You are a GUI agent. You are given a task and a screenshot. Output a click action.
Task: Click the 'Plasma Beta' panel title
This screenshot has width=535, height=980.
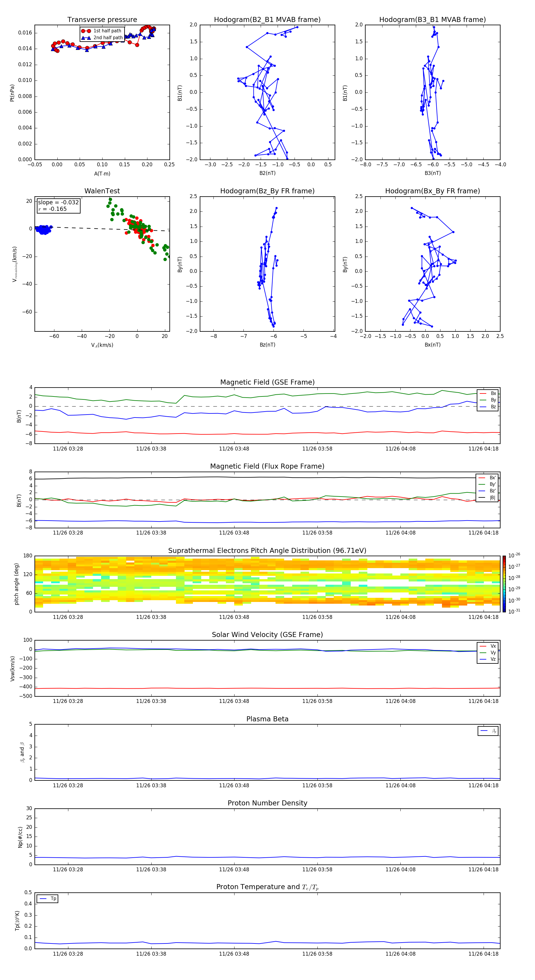pyautogui.click(x=267, y=719)
